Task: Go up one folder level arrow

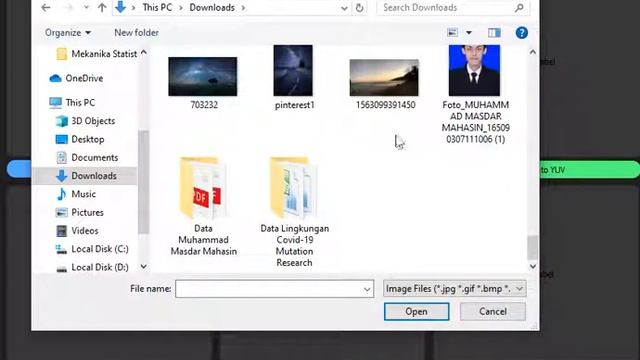Action: [x=102, y=7]
